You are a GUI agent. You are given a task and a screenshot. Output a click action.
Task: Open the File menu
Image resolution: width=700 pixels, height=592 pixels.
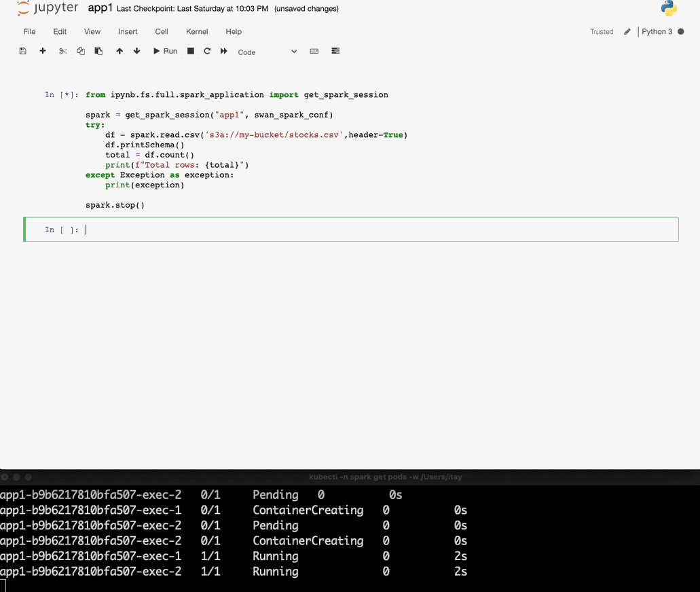pyautogui.click(x=30, y=32)
